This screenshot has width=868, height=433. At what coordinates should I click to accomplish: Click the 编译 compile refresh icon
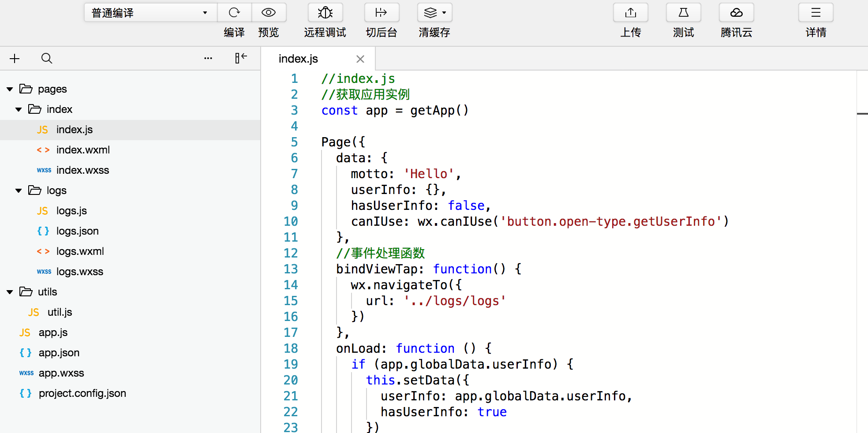234,13
